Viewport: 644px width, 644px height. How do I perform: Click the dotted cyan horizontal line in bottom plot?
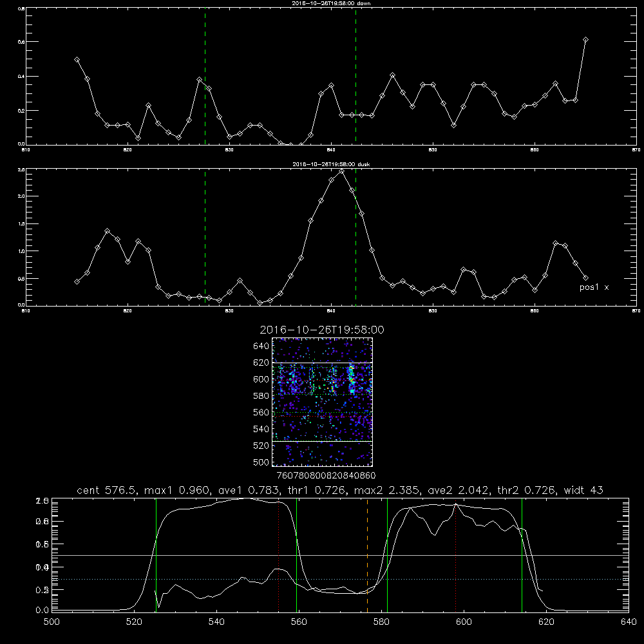[340, 579]
